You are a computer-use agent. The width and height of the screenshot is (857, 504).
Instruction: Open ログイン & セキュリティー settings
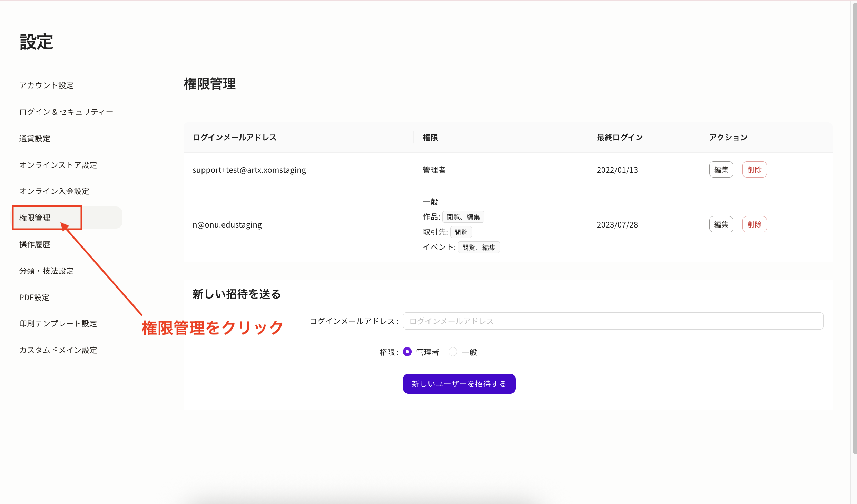tap(66, 112)
